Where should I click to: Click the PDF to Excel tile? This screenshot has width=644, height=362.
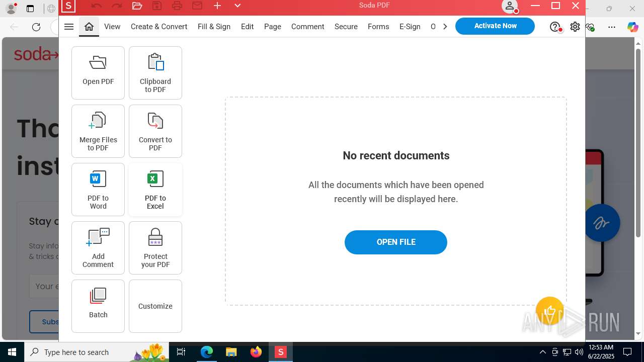tap(155, 190)
